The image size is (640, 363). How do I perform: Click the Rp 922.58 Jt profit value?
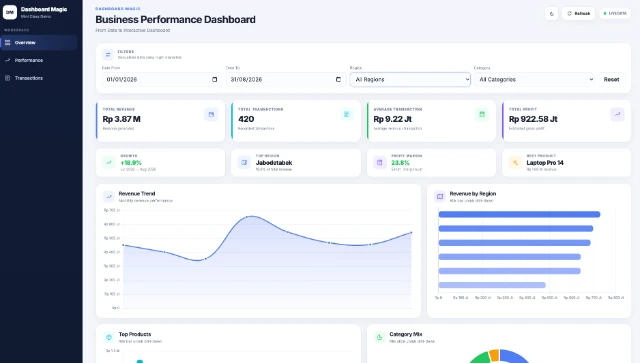[533, 119]
